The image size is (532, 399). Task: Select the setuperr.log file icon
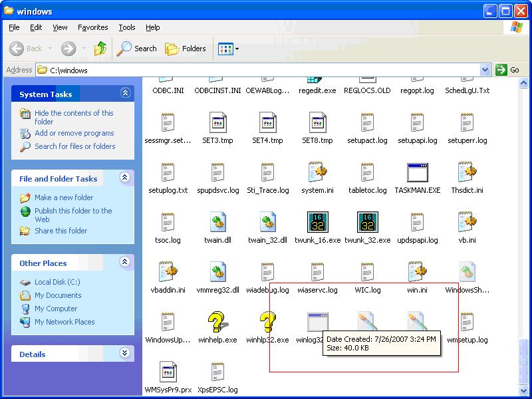[467, 122]
